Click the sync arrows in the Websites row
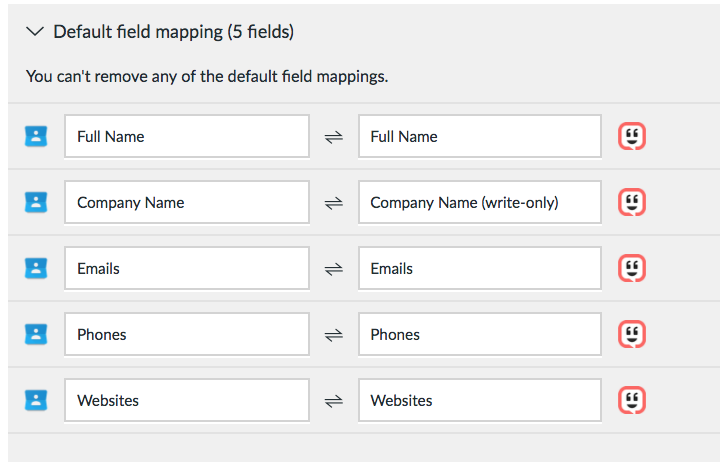 click(x=334, y=401)
